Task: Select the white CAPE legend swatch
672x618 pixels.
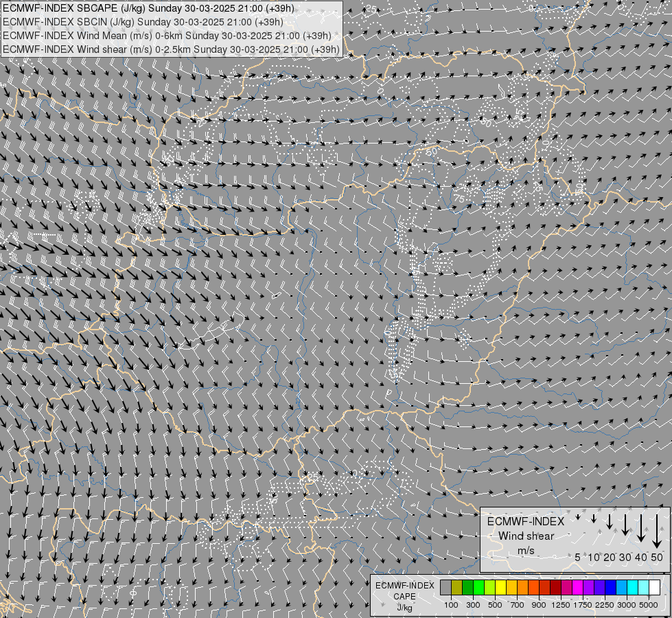Action: pyautogui.click(x=654, y=588)
